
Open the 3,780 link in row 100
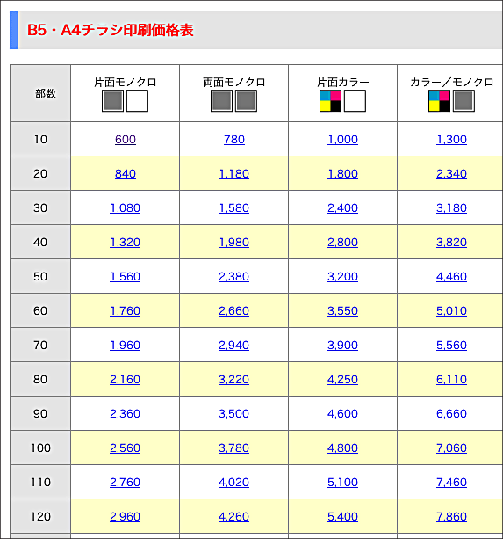point(234,448)
